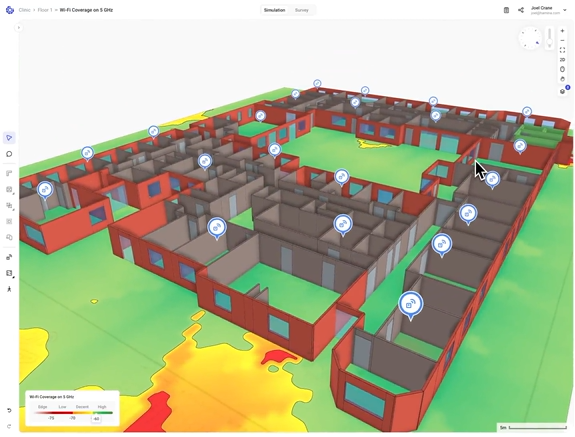This screenshot has width=575, height=437.
Task: Enable mouse navigation mode icon
Action: [563, 69]
